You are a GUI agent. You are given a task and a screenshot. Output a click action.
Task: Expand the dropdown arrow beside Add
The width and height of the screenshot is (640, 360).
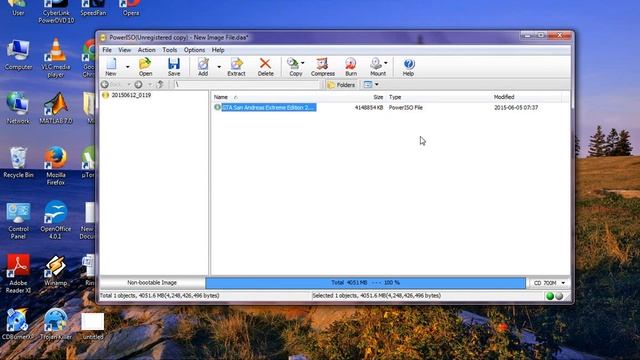219,67
